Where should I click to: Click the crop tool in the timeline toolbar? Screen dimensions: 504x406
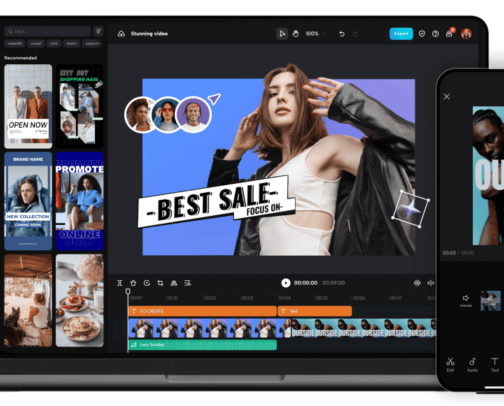tap(160, 283)
